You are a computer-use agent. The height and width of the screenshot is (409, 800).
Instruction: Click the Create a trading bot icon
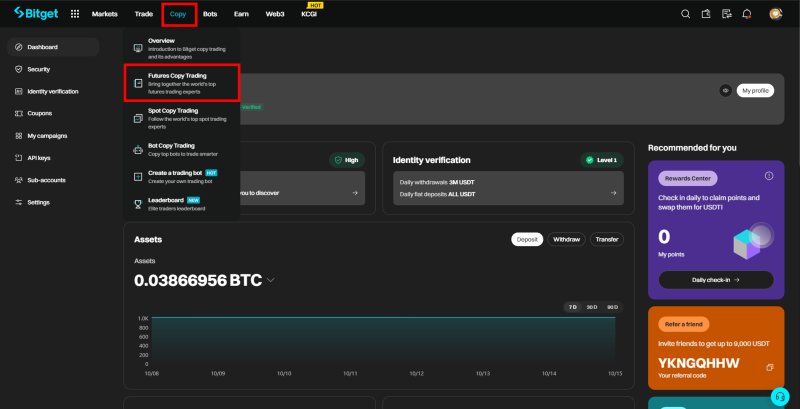138,176
